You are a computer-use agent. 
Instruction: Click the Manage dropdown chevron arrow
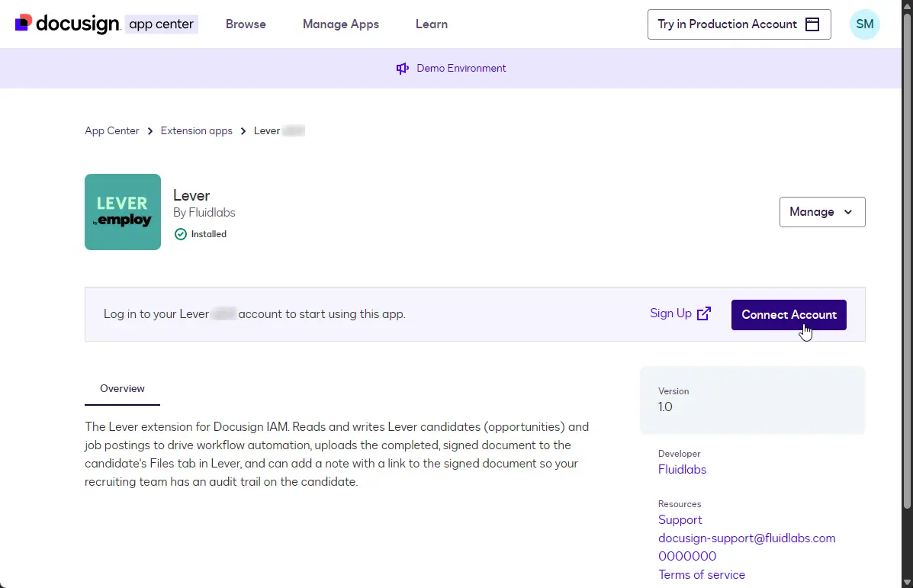(x=848, y=212)
